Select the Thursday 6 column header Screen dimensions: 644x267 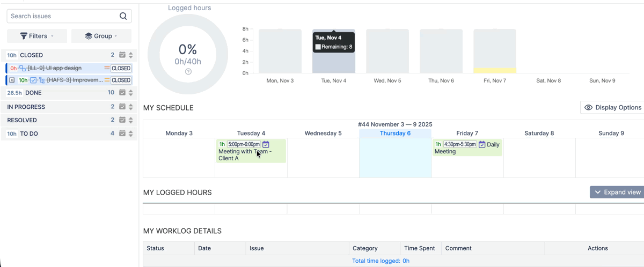(395, 133)
